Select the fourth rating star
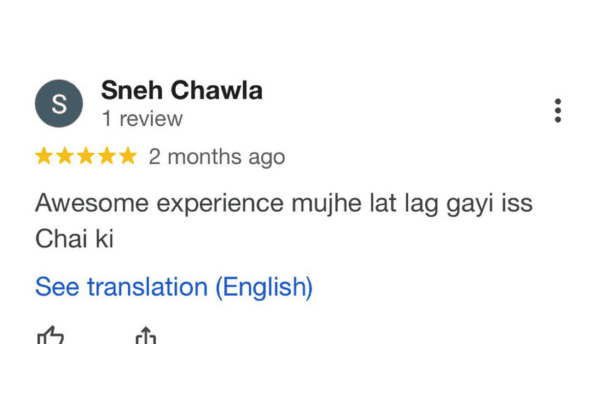Screen dimensions: 600x400 [106, 157]
